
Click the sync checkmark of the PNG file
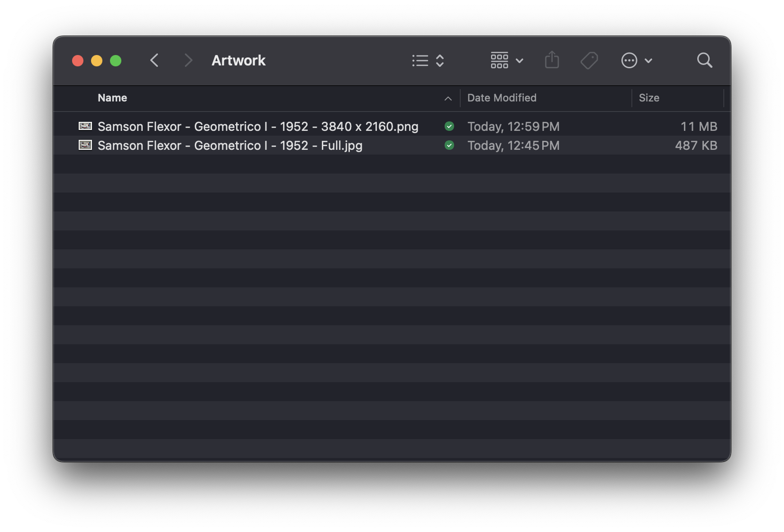tap(449, 126)
